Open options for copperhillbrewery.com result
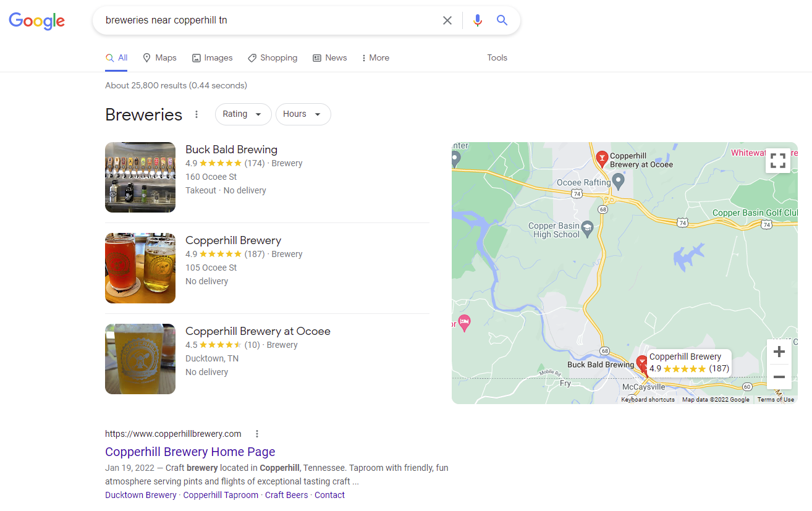The height and width of the screenshot is (511, 812). 257,434
